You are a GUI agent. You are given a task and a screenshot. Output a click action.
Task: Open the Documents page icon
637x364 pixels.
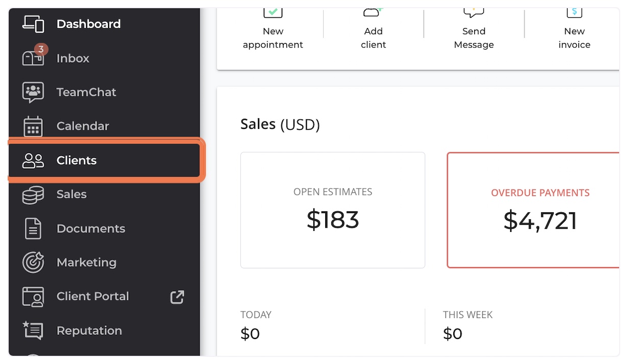click(33, 228)
